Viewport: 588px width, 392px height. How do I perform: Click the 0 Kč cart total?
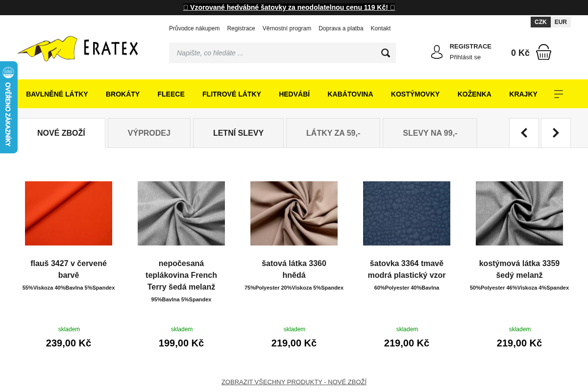pyautogui.click(x=520, y=53)
